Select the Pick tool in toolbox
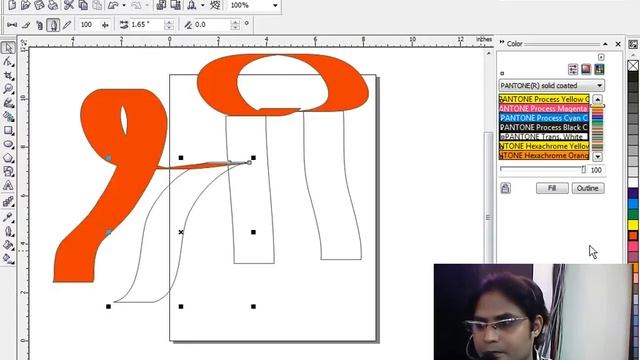The height and width of the screenshot is (360, 640). (8, 48)
